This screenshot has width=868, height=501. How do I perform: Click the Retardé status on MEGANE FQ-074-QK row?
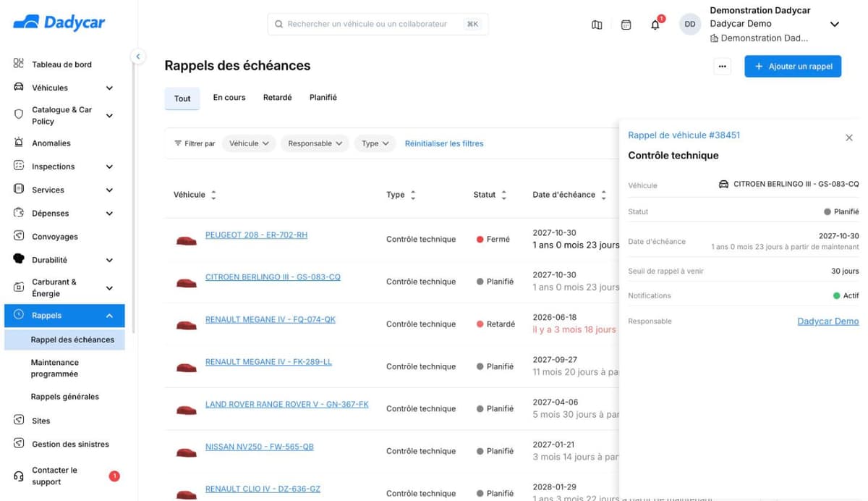click(495, 324)
